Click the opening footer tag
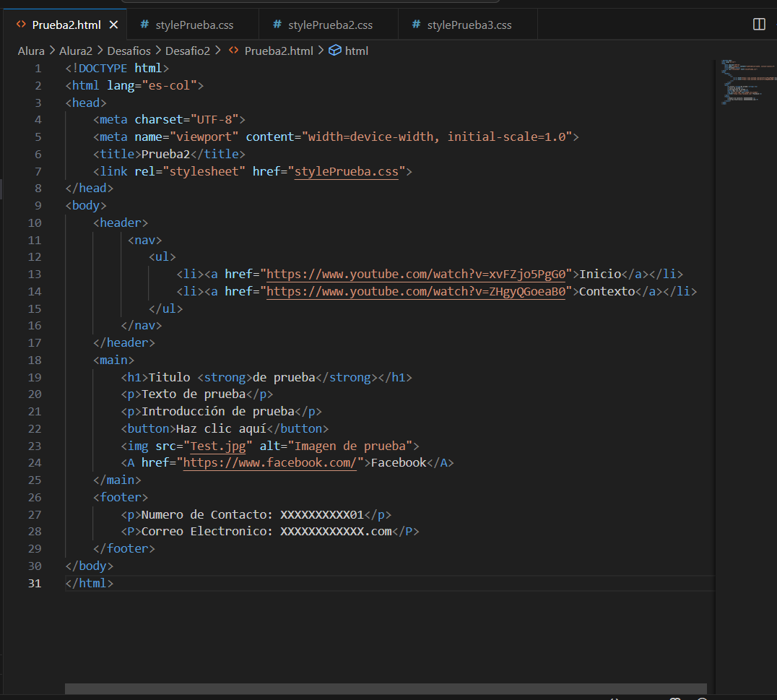This screenshot has height=700, width=777. point(121,498)
